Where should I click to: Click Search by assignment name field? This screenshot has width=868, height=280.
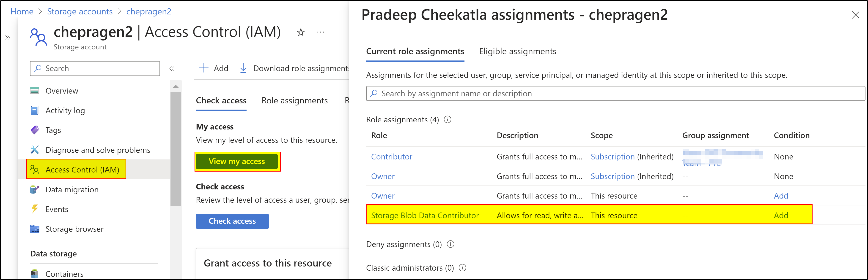point(615,94)
